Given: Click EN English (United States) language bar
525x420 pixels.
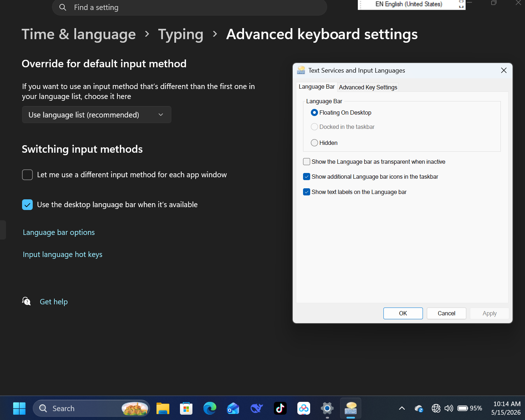Looking at the screenshot, I should (x=409, y=4).
